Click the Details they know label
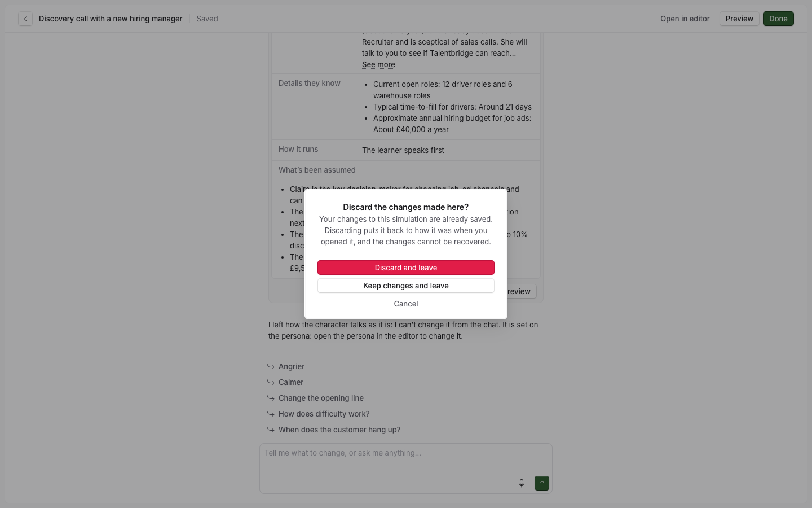The image size is (812, 508). (310, 83)
